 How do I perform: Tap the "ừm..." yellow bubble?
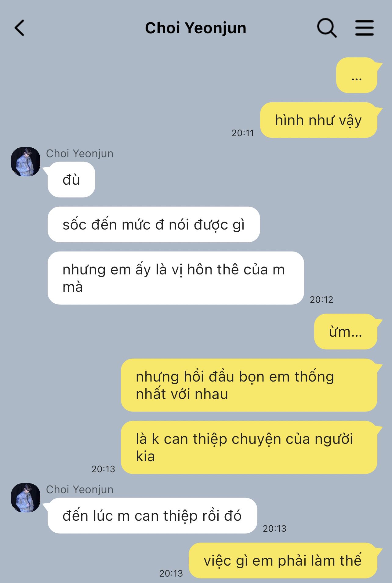coord(346,331)
